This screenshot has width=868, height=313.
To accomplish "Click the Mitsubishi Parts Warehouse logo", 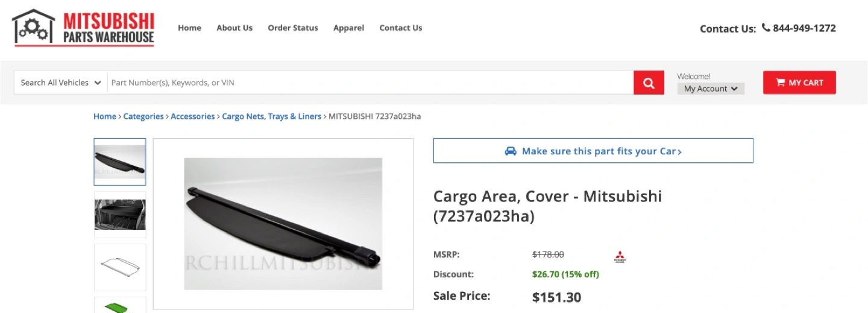I will [84, 28].
